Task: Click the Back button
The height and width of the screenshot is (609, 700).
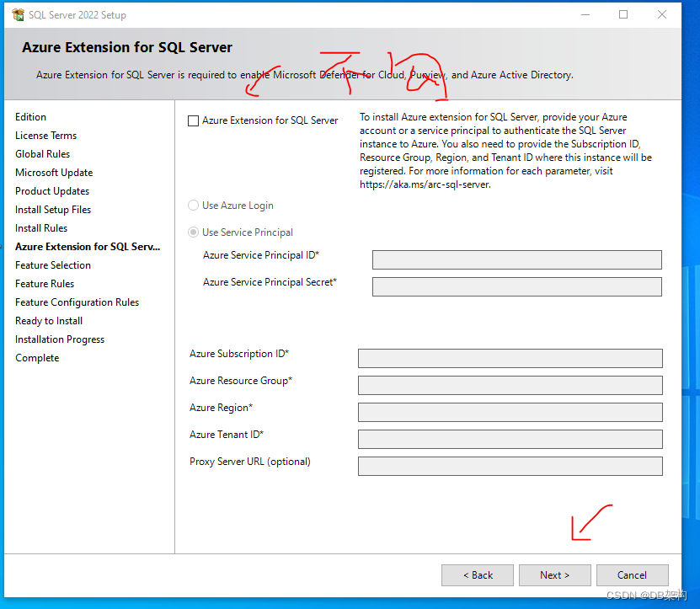Action: 477,574
